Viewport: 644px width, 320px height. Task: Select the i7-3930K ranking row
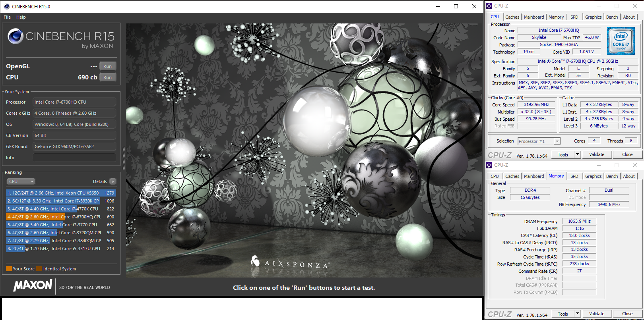click(x=61, y=201)
